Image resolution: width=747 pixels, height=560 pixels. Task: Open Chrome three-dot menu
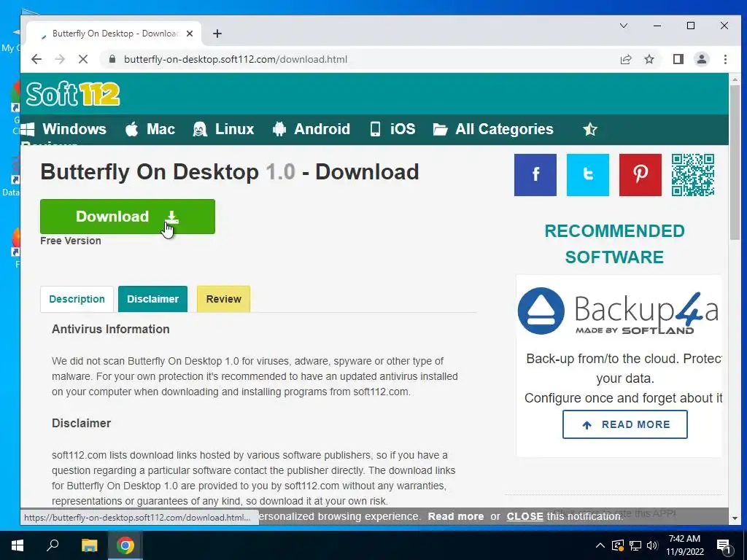[725, 59]
